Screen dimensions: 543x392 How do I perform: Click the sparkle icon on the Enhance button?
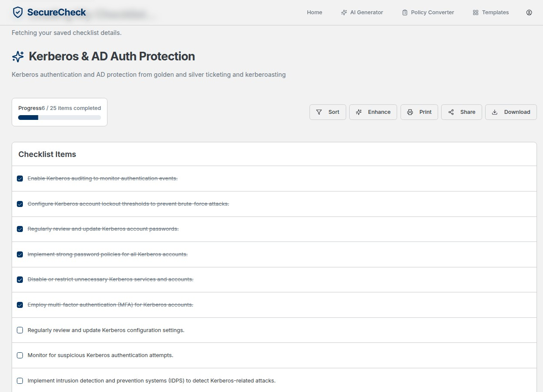[359, 112]
